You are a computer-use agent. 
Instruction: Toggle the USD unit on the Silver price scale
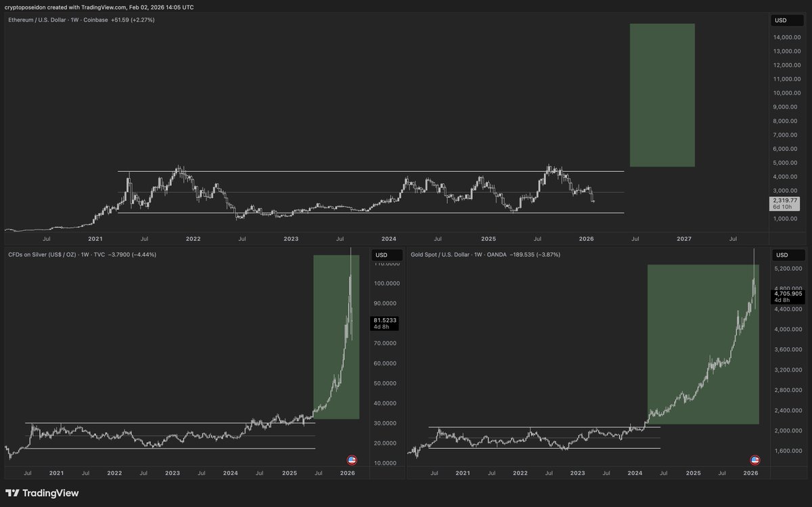pos(386,255)
